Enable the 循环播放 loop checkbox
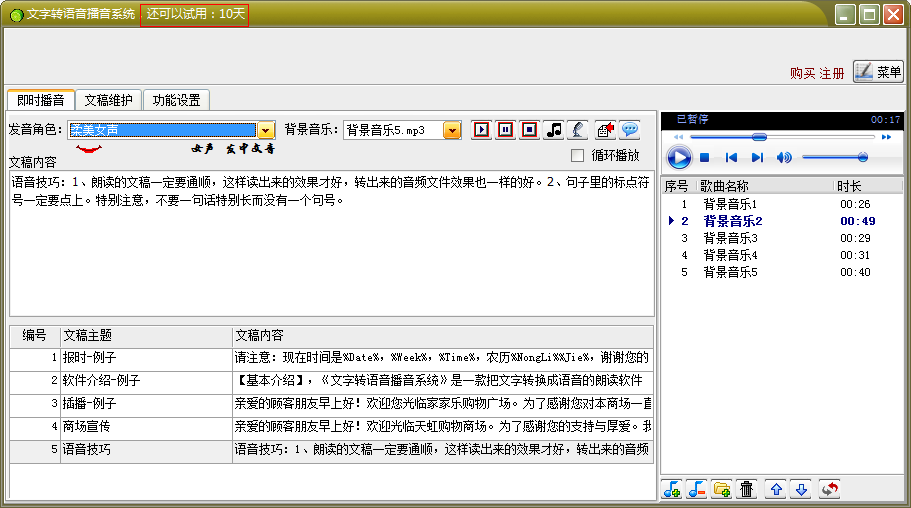911x508 pixels. click(577, 155)
